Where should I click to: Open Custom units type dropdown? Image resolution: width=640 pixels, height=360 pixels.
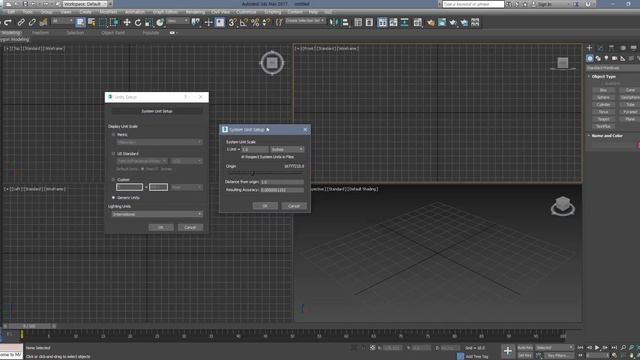click(x=186, y=187)
